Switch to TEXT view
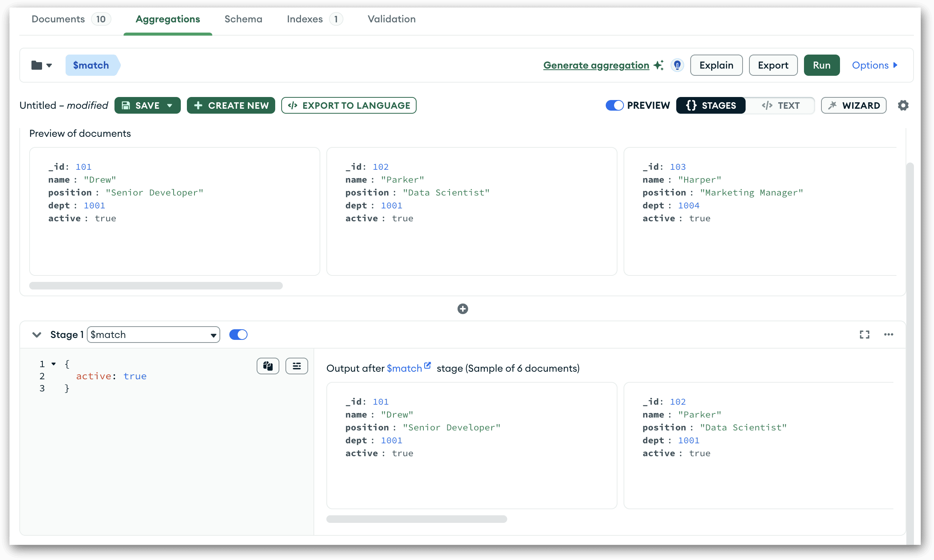 [780, 105]
